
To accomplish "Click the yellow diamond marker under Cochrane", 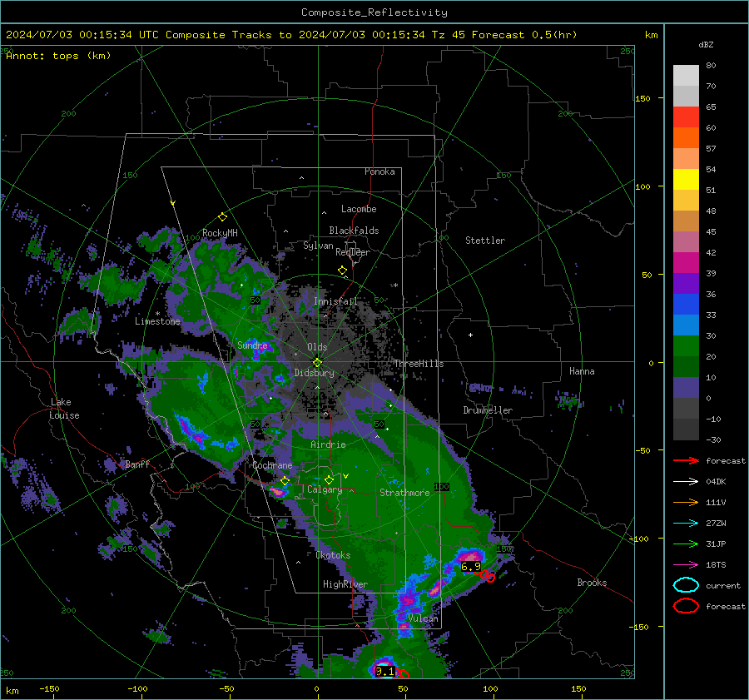I will pos(285,481).
